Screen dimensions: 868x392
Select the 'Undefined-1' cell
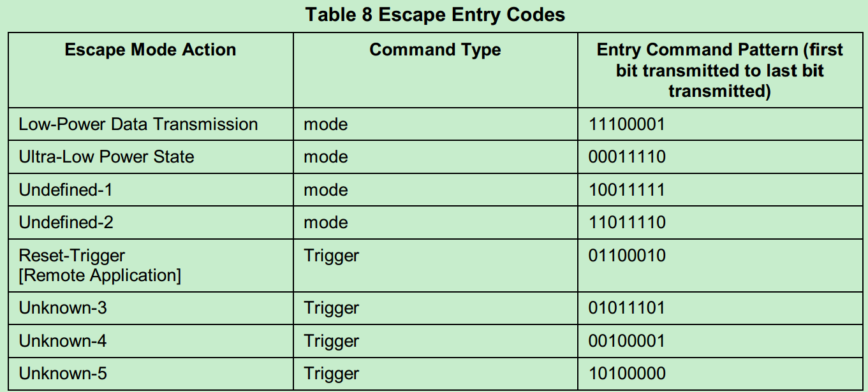(x=66, y=190)
